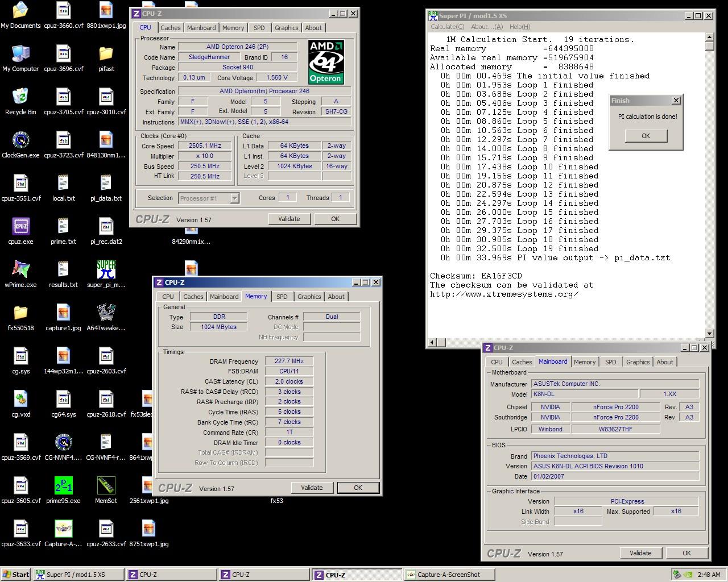
Task: Click the Core Voltage 1.560 V field
Action: (x=276, y=78)
